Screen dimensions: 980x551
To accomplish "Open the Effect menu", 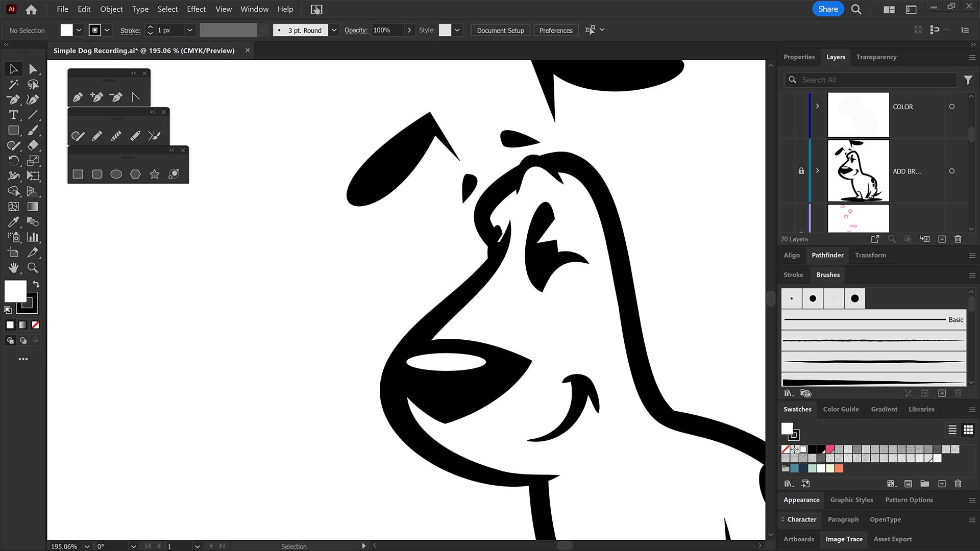I will (196, 9).
